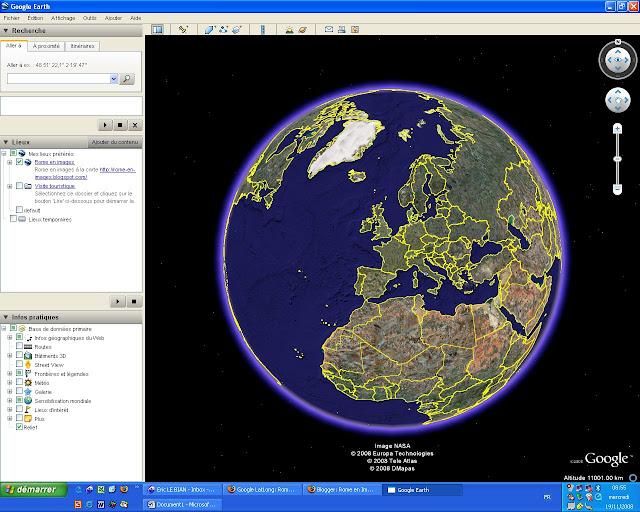Click the Bâtiments 3D layer icon
This screenshot has height=512, width=640.
[28, 356]
